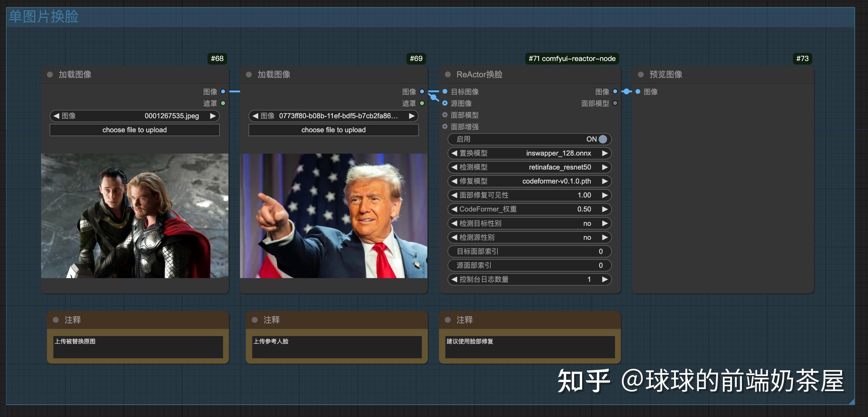Click 面部模型 output port on ReActor node

[615, 103]
